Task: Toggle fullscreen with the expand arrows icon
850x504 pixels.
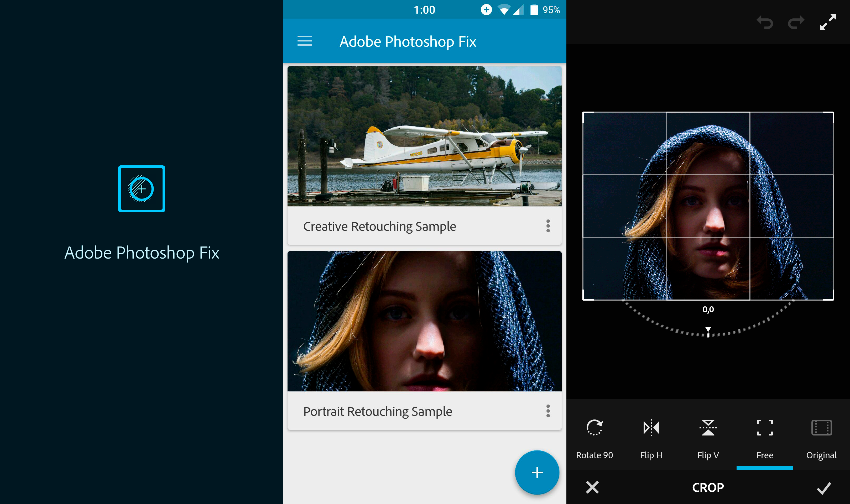Action: [828, 22]
